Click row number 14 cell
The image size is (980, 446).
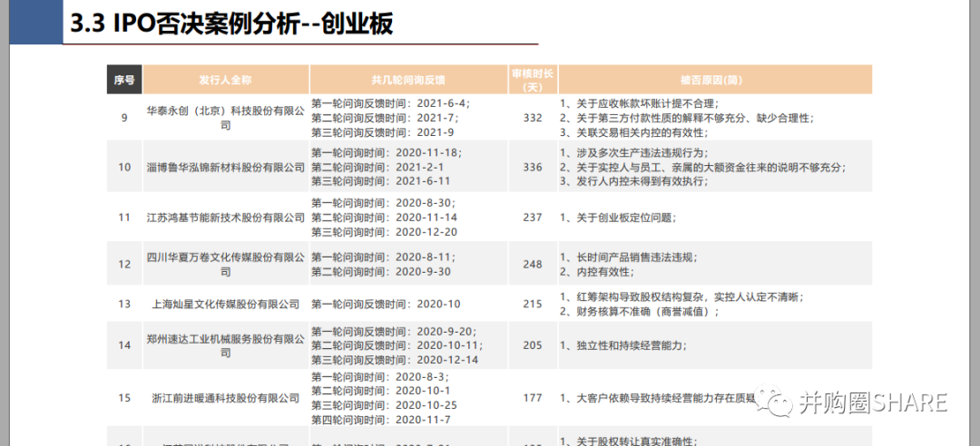tap(124, 345)
